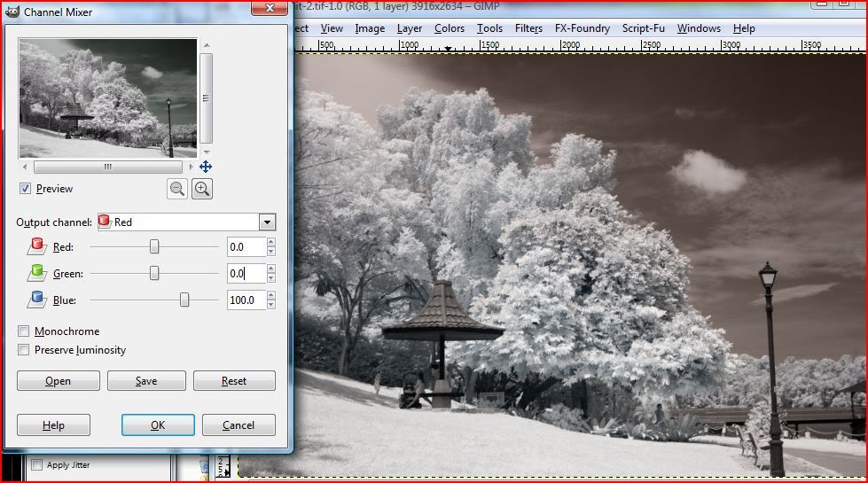Increase the Green value with up arrow
Viewport: 868px width, 483px height.
coord(270,269)
